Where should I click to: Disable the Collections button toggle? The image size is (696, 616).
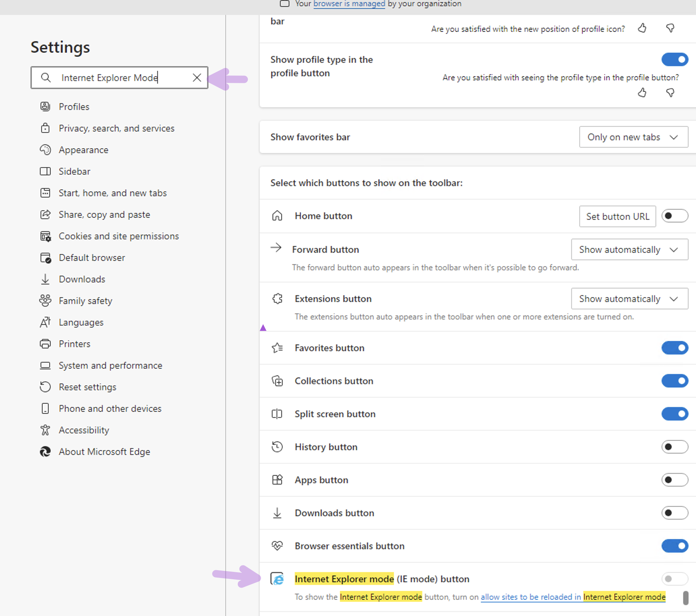pyautogui.click(x=675, y=381)
